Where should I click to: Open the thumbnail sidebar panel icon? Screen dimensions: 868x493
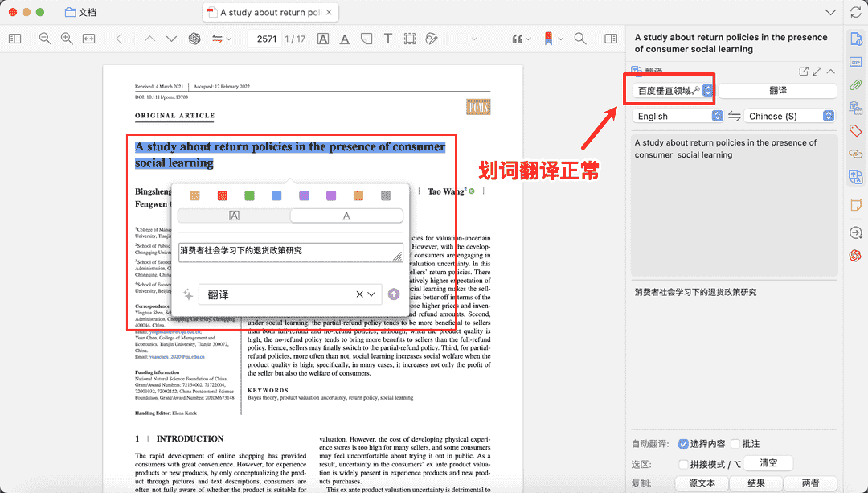tap(14, 38)
